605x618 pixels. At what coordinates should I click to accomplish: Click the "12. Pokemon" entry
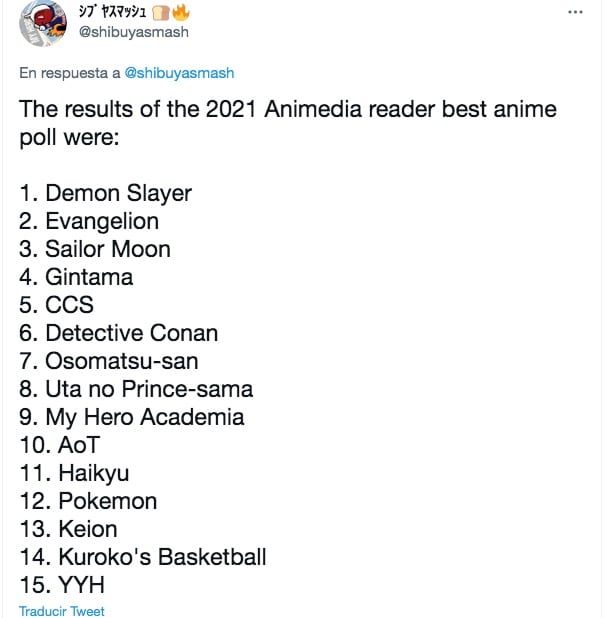pyautogui.click(x=88, y=501)
